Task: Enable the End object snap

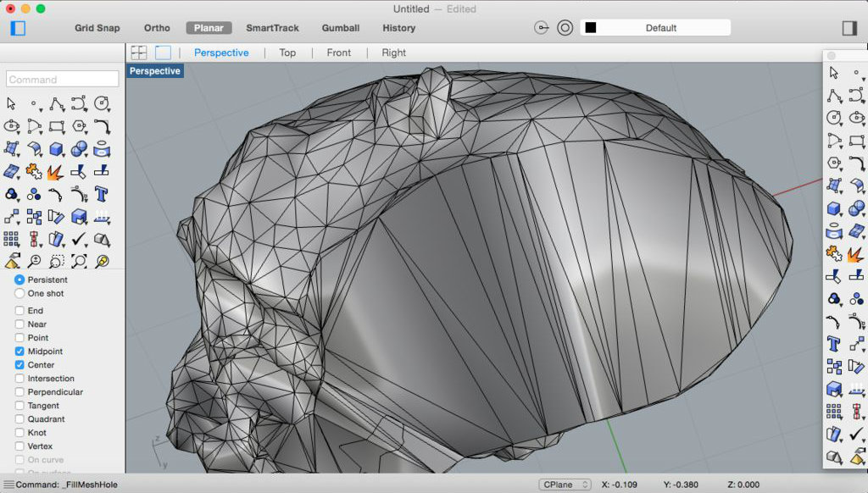Action: [19, 311]
